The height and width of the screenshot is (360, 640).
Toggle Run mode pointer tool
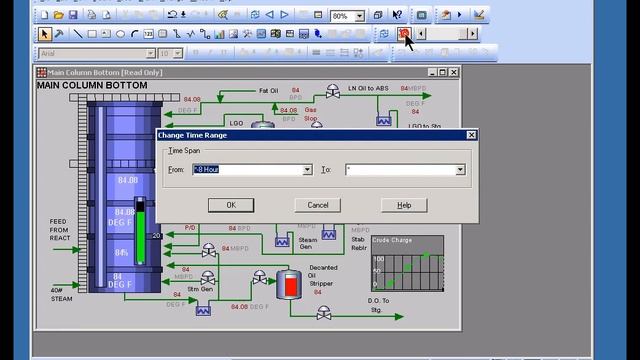click(44, 34)
